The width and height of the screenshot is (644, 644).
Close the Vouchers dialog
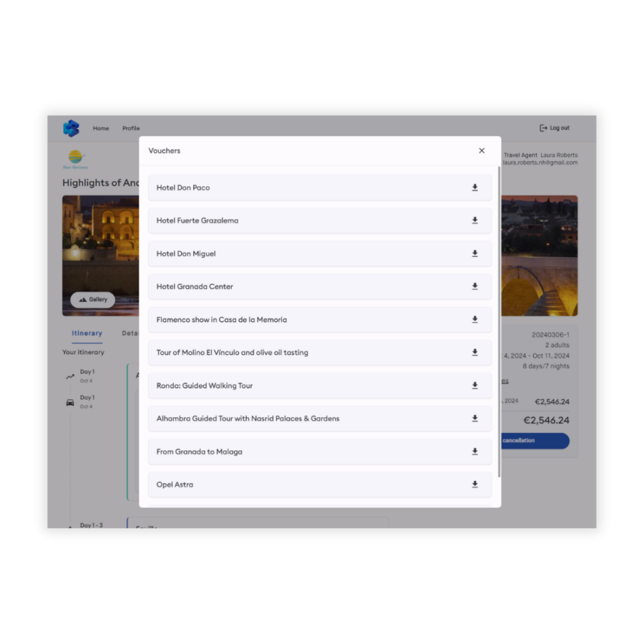point(482,151)
